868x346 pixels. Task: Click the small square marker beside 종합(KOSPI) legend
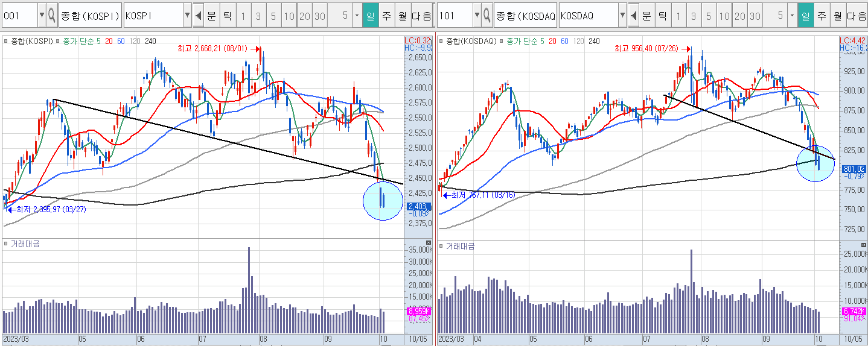pos(5,42)
